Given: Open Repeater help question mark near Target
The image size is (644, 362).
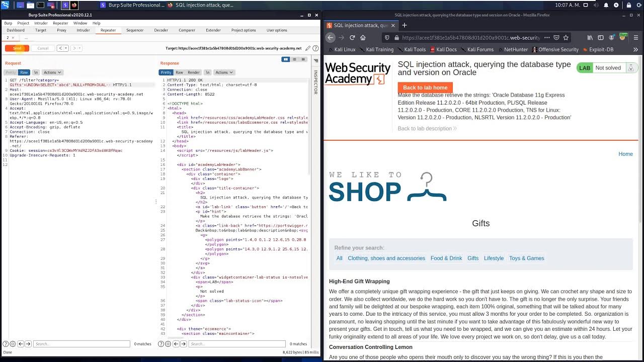Looking at the screenshot, I should tap(315, 48).
